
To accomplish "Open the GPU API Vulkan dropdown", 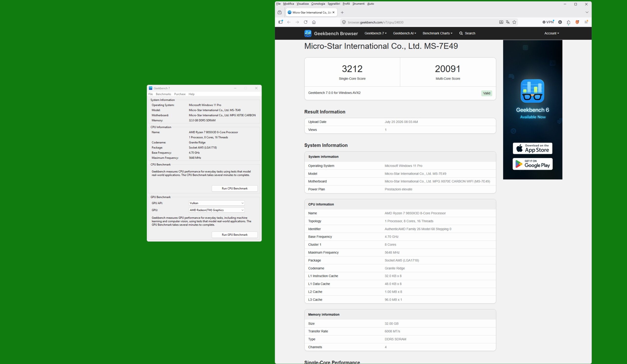I will click(x=217, y=203).
